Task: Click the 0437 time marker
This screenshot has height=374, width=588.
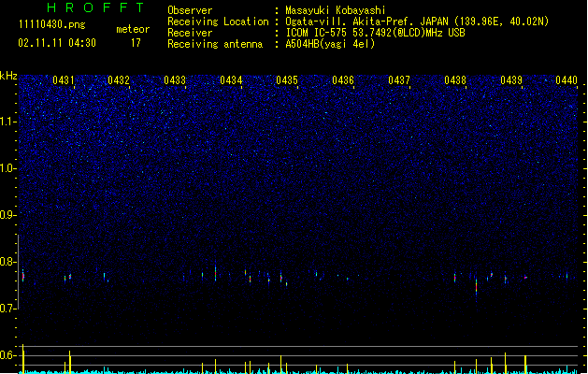Action: [399, 80]
